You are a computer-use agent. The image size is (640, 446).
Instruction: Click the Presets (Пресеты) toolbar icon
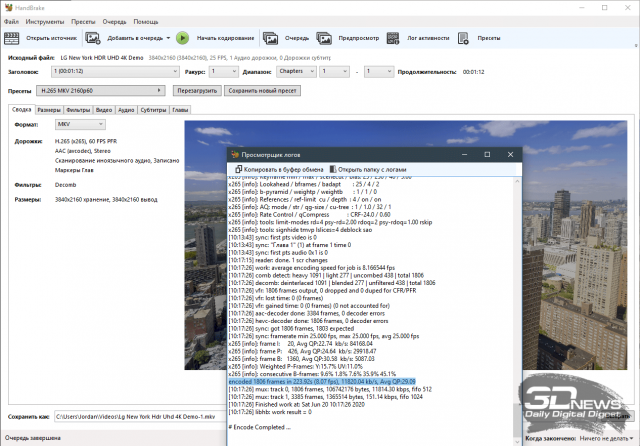464,38
